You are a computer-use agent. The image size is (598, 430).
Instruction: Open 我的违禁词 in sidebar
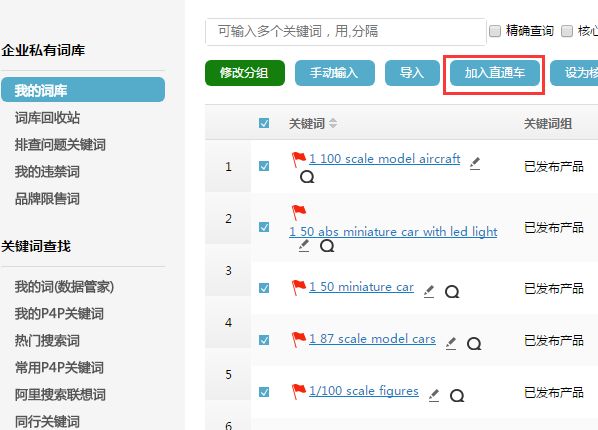47,172
